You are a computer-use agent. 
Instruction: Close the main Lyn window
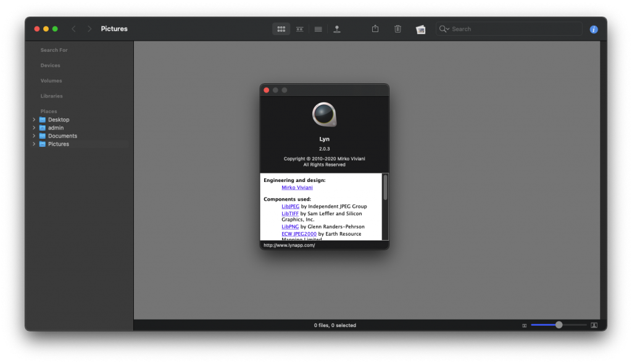pos(36,29)
